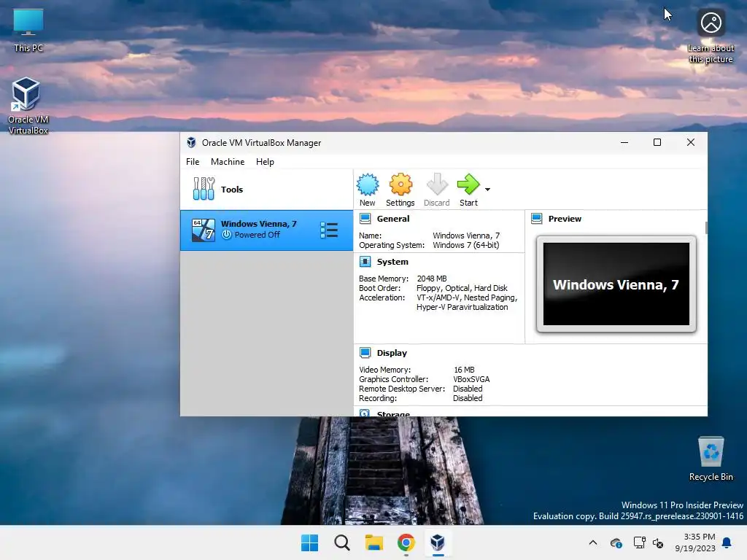Show hidden system tray icons
Viewport: 747px width, 560px height.
click(592, 542)
